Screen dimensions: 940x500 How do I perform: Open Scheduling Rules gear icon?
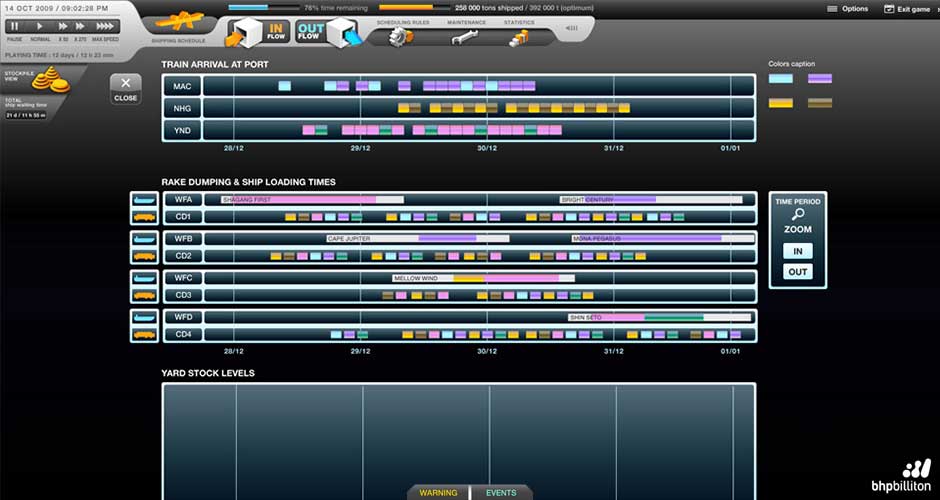pos(402,37)
